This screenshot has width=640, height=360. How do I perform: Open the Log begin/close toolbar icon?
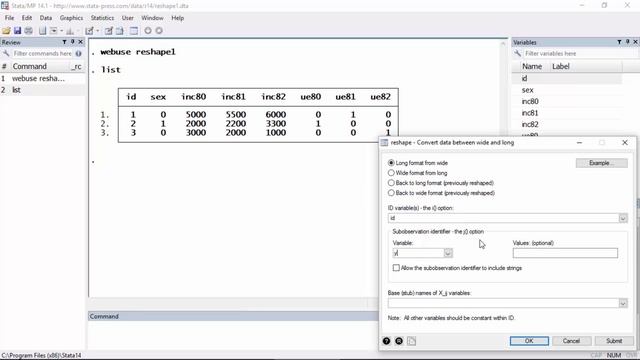point(42,31)
